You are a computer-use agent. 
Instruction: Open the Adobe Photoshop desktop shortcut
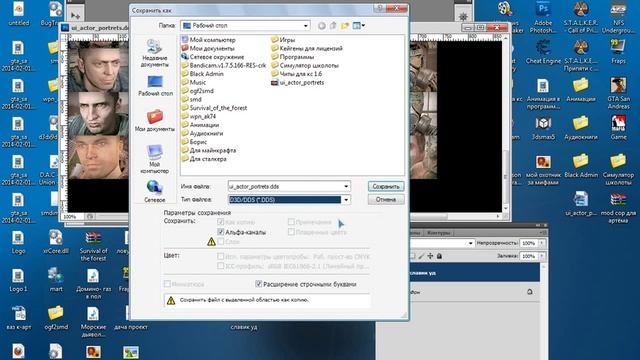tap(543, 18)
